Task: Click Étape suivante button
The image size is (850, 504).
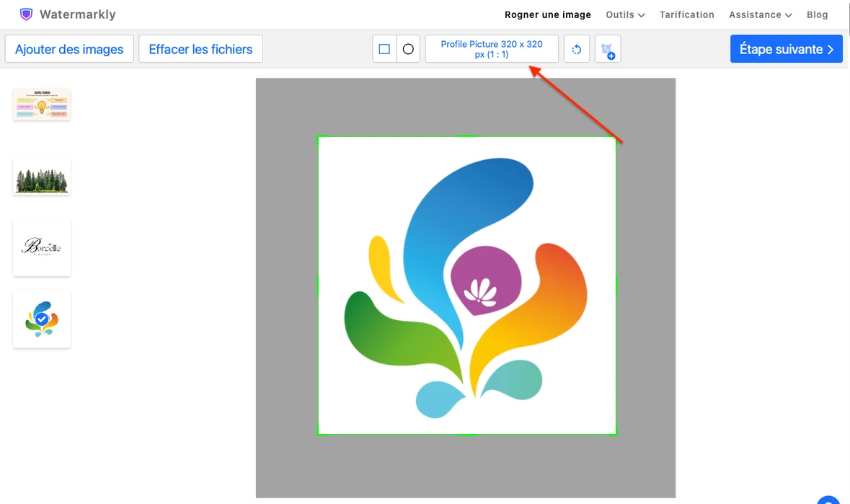Action: tap(786, 49)
